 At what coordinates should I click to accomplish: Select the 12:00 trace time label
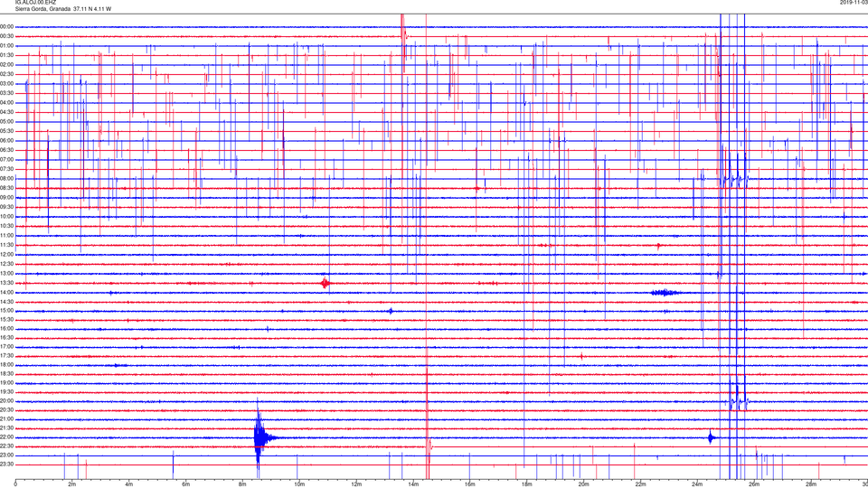coord(7,255)
